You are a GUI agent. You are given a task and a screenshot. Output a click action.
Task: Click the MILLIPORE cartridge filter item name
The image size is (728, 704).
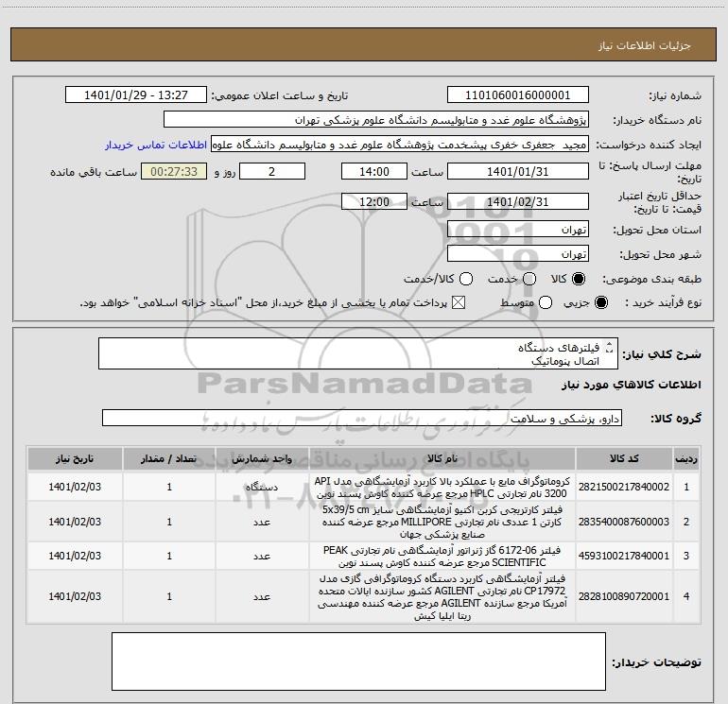[442, 522]
